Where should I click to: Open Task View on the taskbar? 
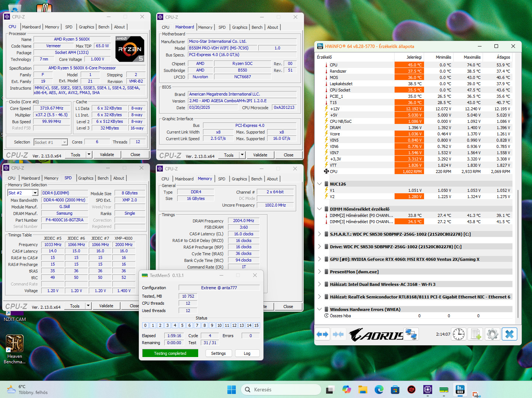[x=330, y=390]
